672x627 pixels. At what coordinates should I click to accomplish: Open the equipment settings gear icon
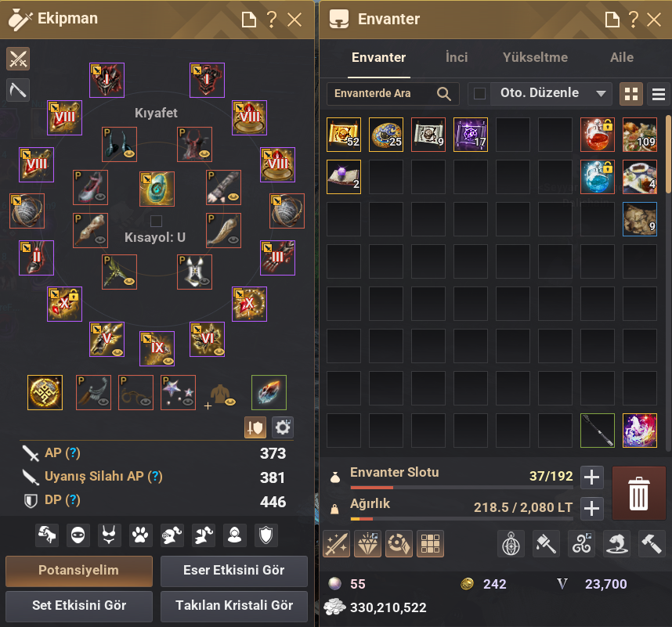283,427
